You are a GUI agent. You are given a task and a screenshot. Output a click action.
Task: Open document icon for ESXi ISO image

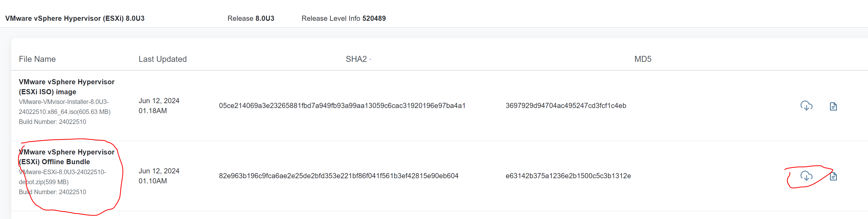coord(833,106)
